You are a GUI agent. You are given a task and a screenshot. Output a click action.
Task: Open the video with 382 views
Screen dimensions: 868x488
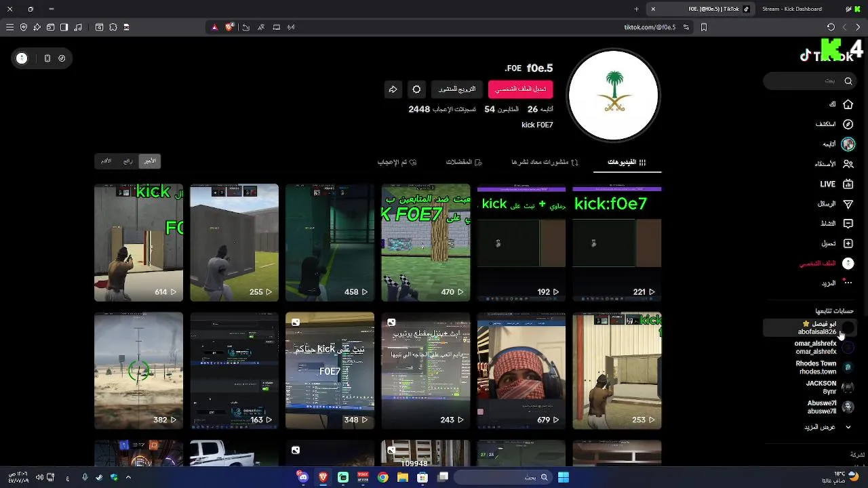click(138, 371)
